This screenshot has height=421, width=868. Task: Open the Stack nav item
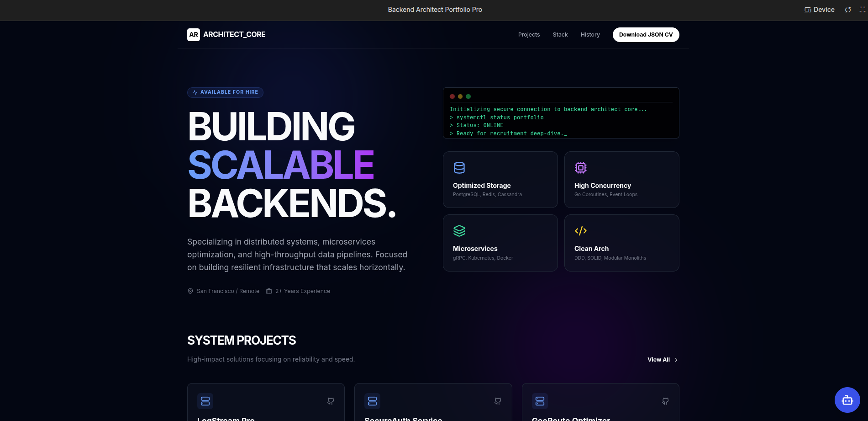click(560, 35)
